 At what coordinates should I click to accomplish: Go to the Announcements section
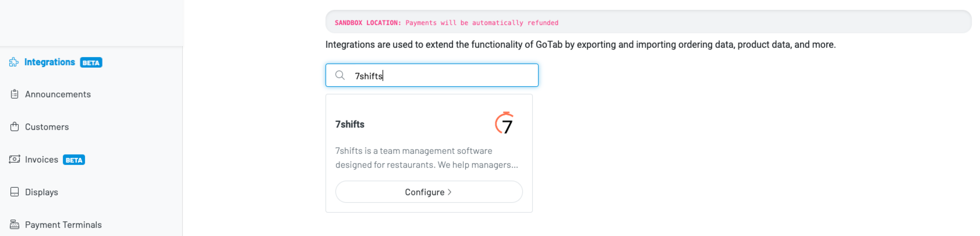(x=58, y=94)
